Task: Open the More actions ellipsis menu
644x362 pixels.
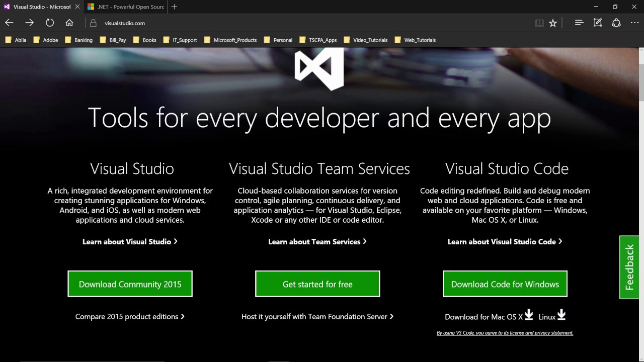Action: pos(634,23)
